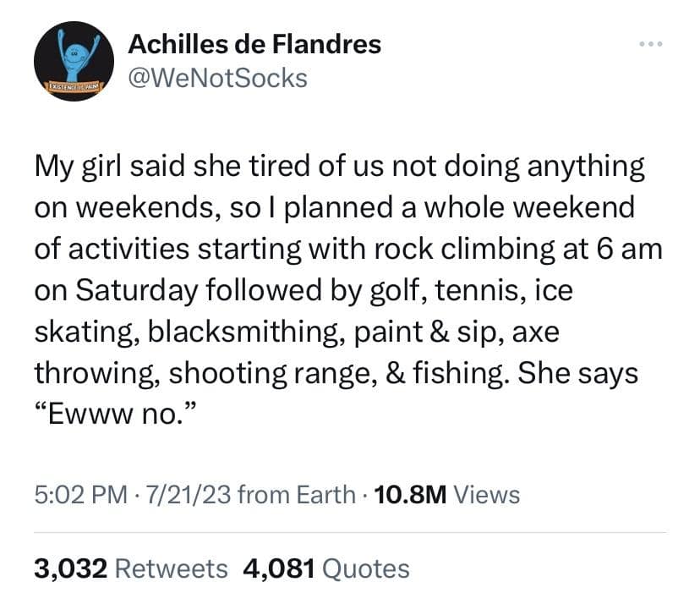Open the "Quotes" list label

pos(366,568)
